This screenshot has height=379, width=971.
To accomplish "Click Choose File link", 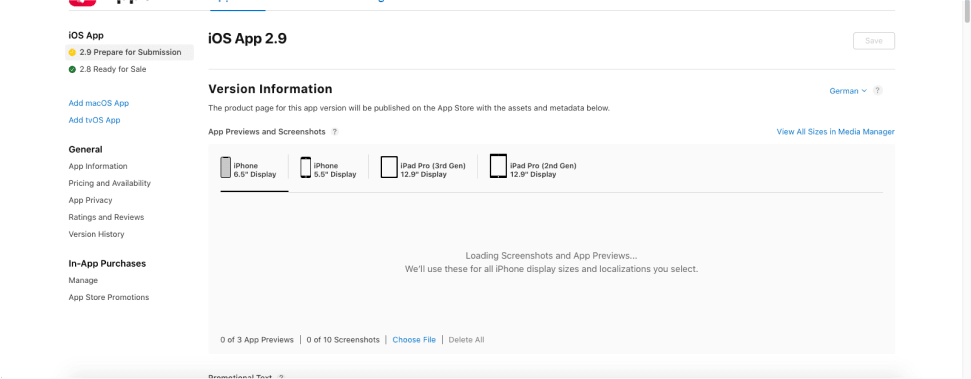I will [414, 340].
